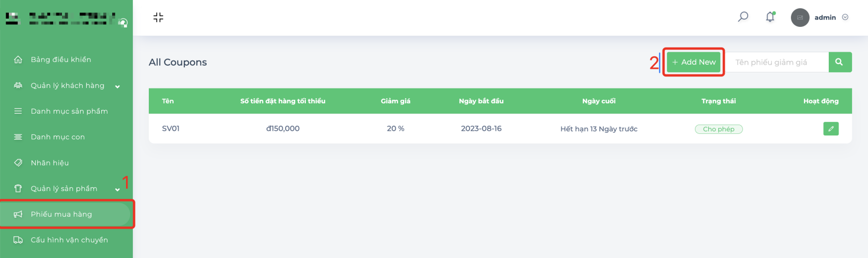This screenshot has width=868, height=258.
Task: Click the sidebar toggle icon near the logo
Action: pos(123,22)
